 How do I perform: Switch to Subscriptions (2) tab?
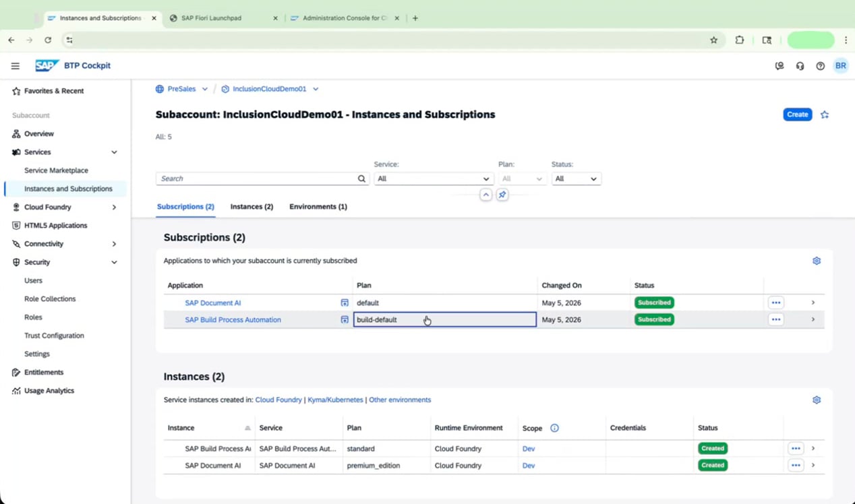click(185, 207)
